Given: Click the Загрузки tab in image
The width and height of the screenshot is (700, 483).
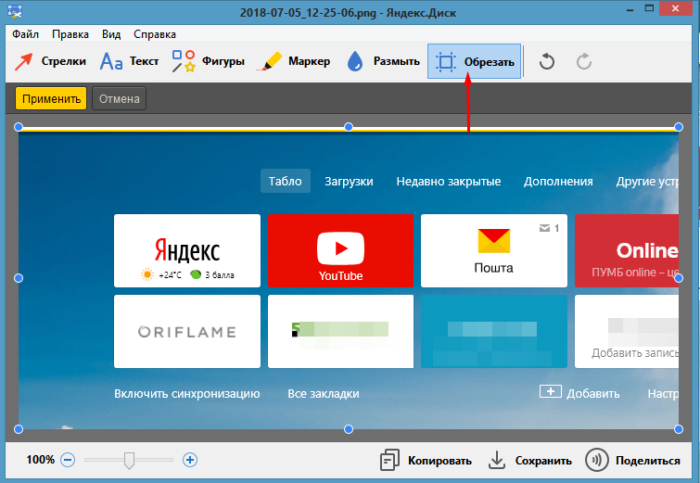Looking at the screenshot, I should (349, 181).
